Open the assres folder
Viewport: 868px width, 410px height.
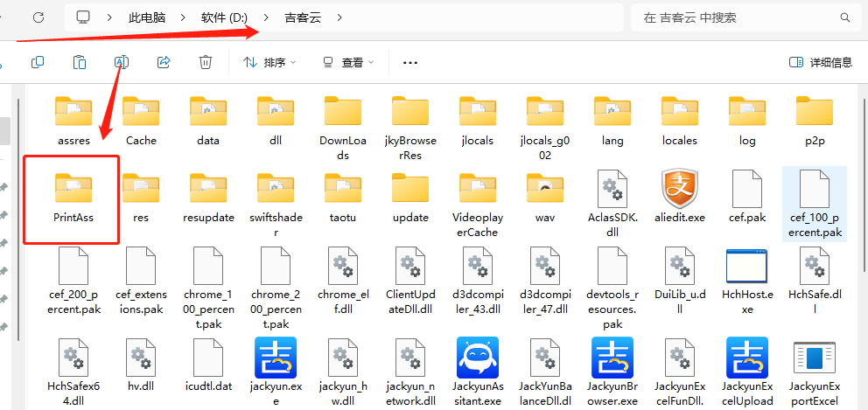73,121
